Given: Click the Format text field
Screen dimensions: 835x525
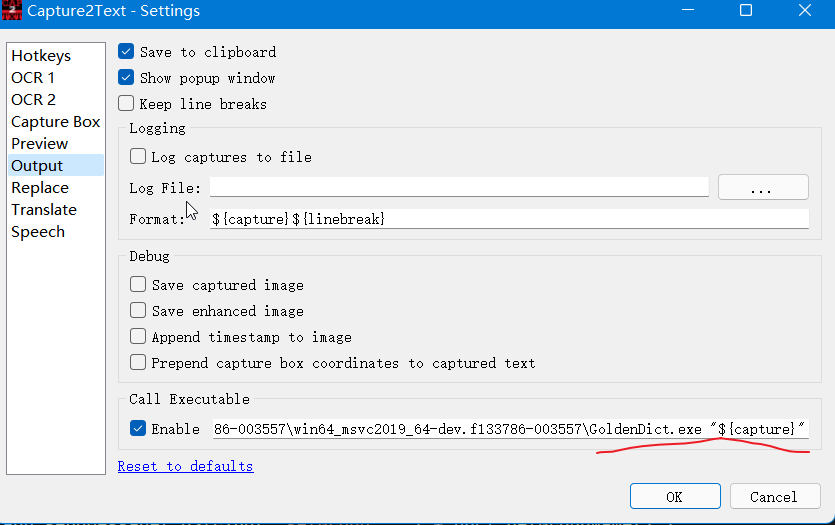Looking at the screenshot, I should pyautogui.click(x=509, y=219).
